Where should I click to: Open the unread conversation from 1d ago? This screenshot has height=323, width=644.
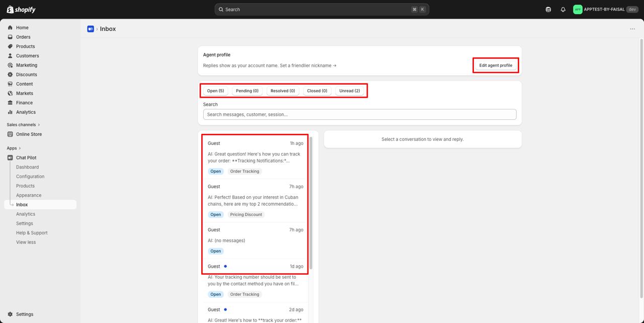(x=256, y=280)
